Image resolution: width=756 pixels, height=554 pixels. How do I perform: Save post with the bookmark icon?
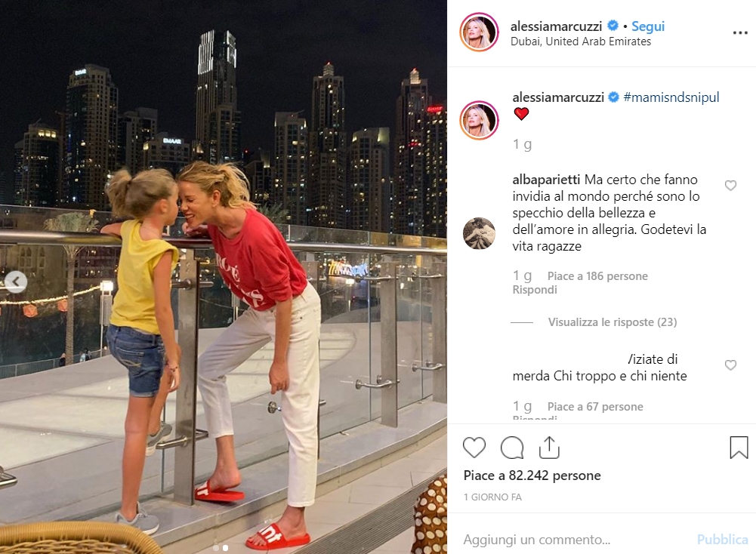tap(739, 448)
